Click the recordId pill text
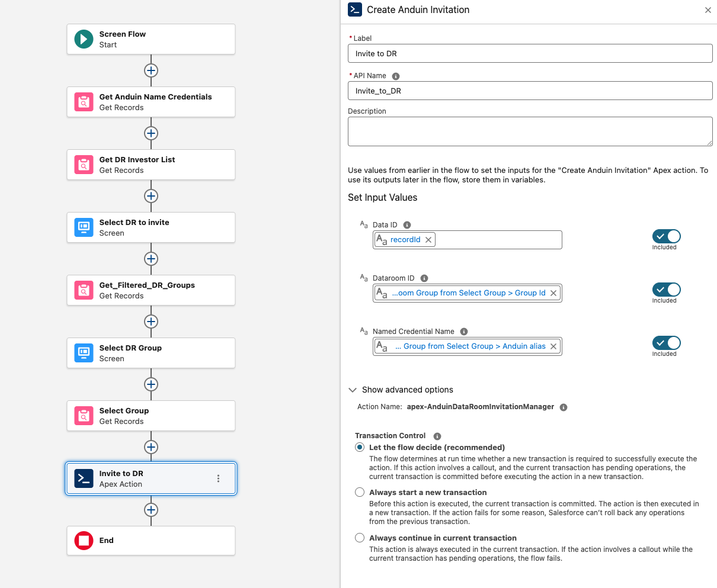Screen dimensions: 717x588 (405, 240)
